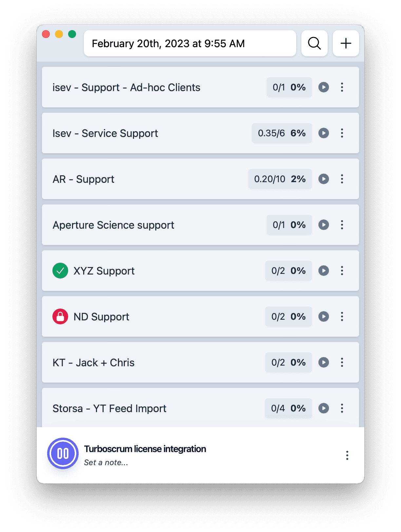Click the 0.35/6 6% progress badge
401x532 pixels.
(282, 133)
